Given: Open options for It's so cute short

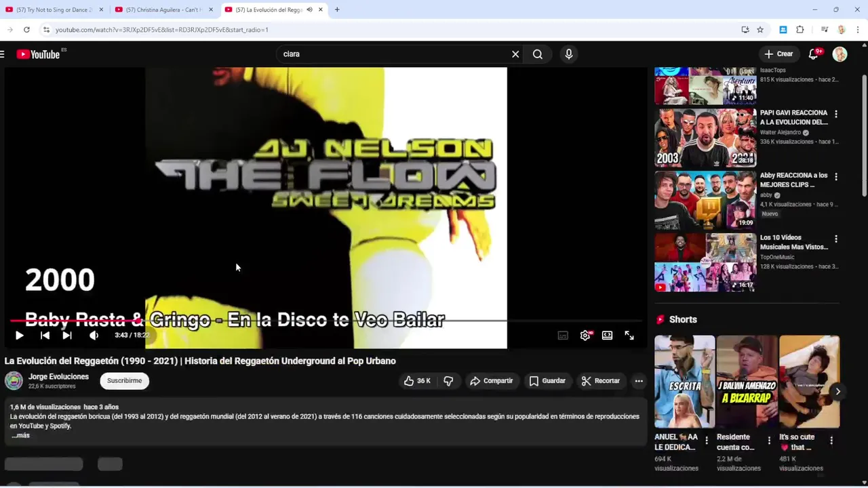Looking at the screenshot, I should coord(831,441).
